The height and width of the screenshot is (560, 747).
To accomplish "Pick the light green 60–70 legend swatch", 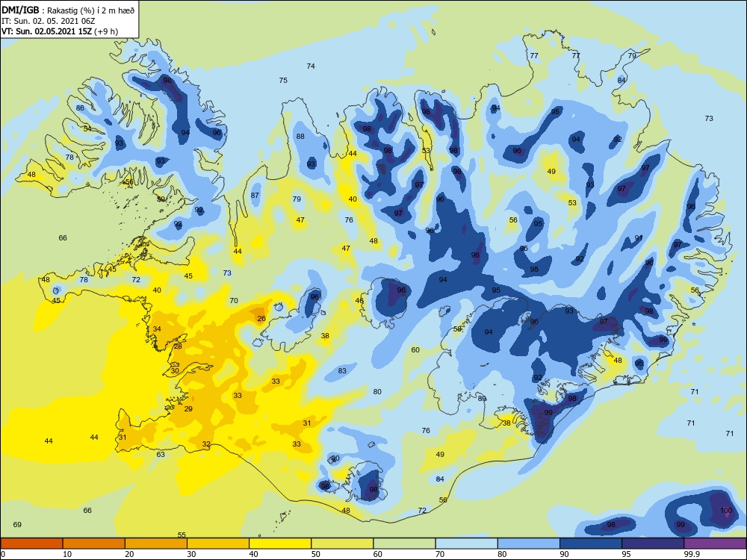I will point(404,544).
